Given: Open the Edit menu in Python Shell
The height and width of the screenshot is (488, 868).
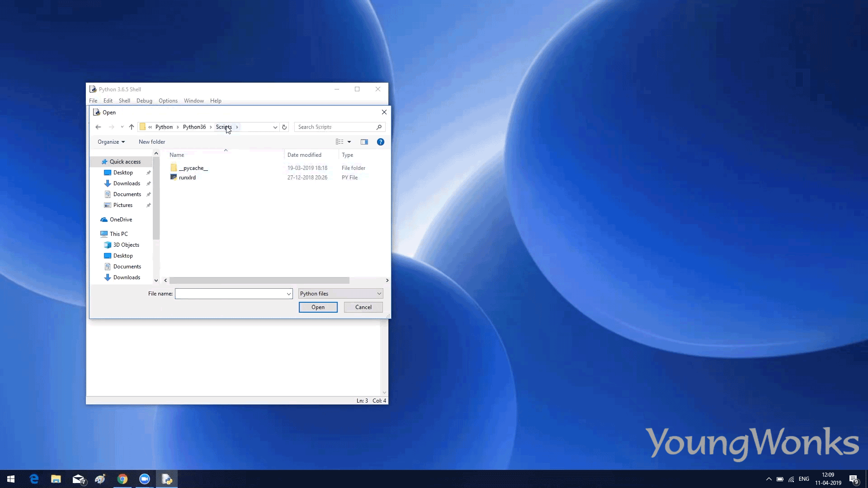Looking at the screenshot, I should click(108, 101).
